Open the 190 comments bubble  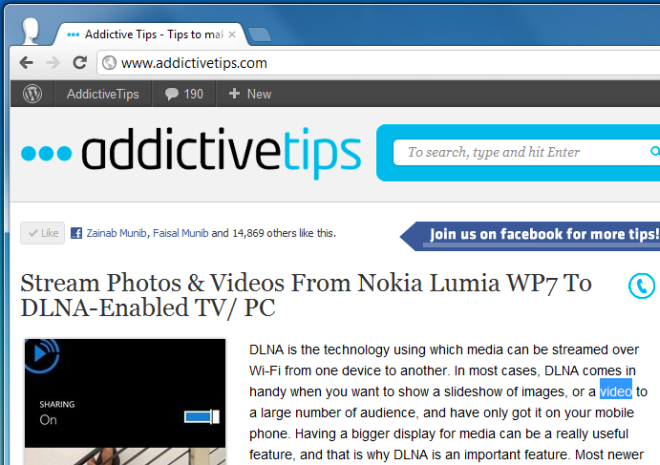[184, 94]
